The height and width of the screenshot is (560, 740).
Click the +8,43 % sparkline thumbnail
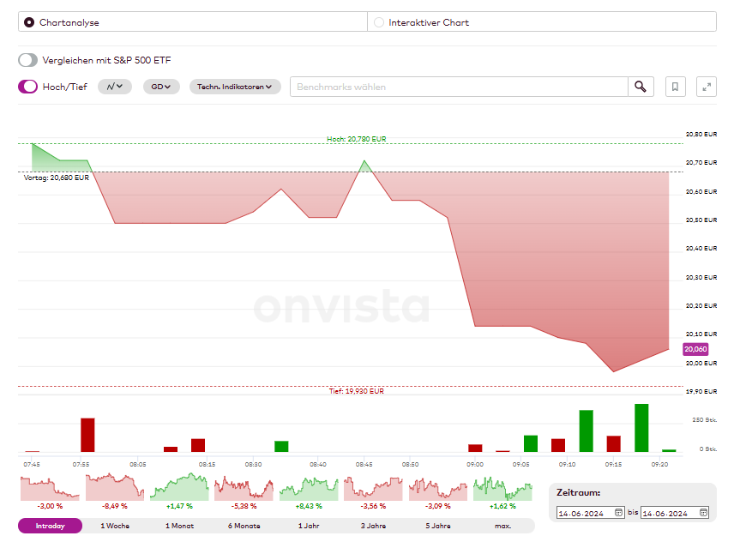(309, 489)
